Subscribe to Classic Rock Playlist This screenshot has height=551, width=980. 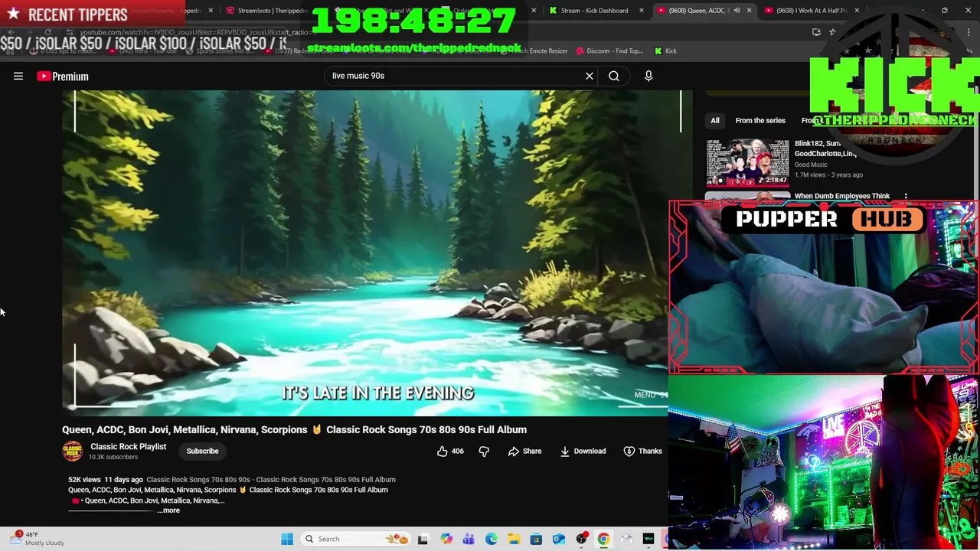[202, 451]
